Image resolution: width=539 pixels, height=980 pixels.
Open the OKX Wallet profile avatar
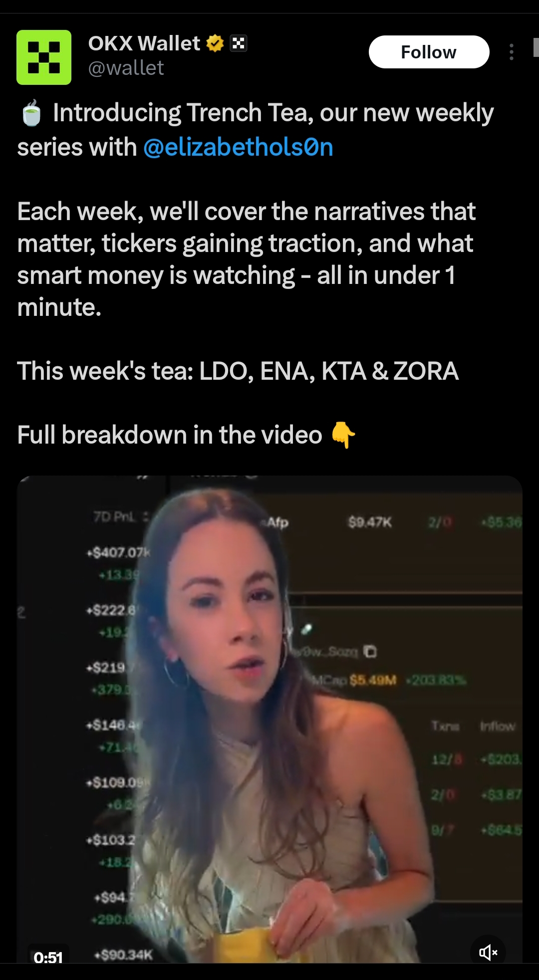coord(44,57)
